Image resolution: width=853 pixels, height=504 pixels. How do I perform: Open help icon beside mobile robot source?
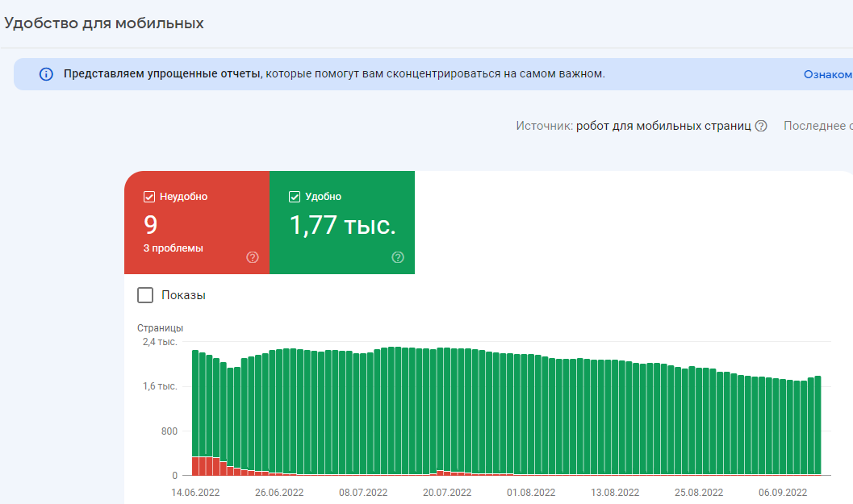click(760, 126)
